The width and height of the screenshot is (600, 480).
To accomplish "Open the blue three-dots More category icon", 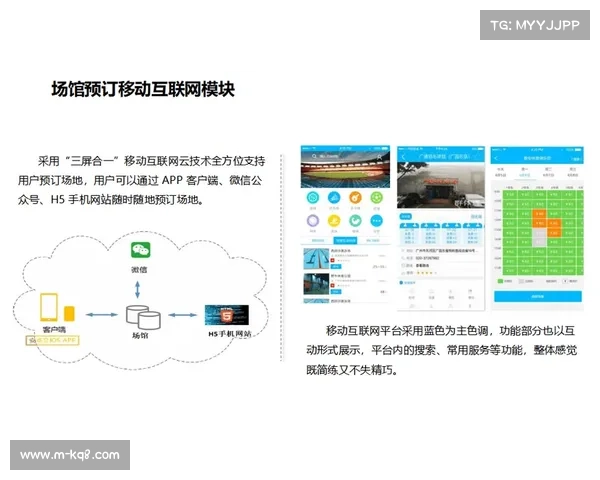I will coord(377,220).
